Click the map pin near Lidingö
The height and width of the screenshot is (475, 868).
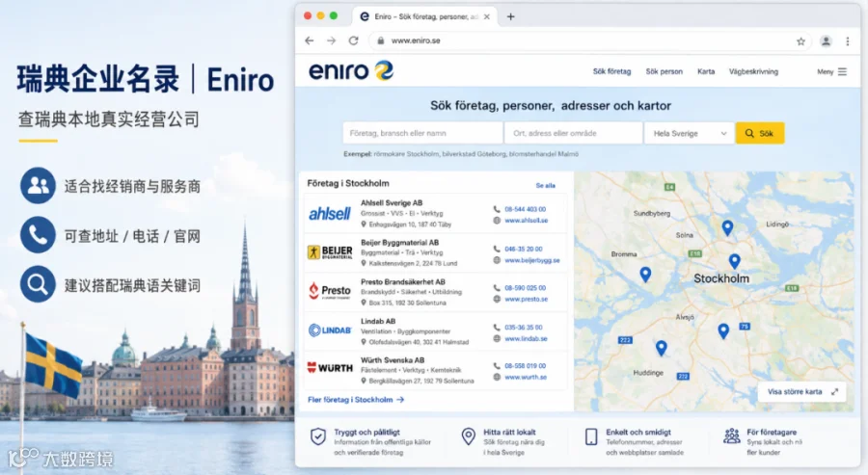(727, 226)
